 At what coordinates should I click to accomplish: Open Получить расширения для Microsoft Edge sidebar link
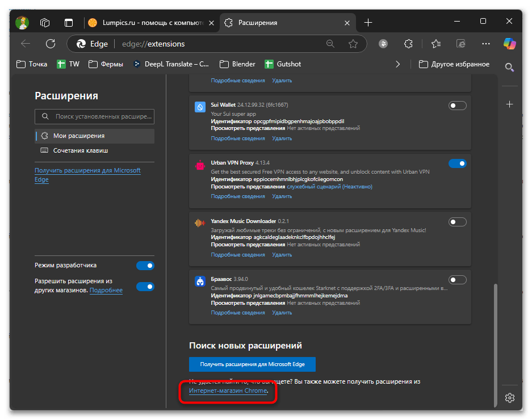pyautogui.click(x=87, y=175)
